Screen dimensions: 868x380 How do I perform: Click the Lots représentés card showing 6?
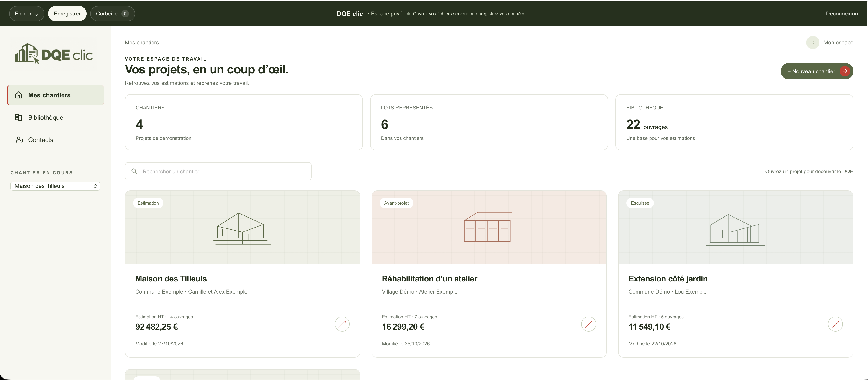tap(489, 122)
